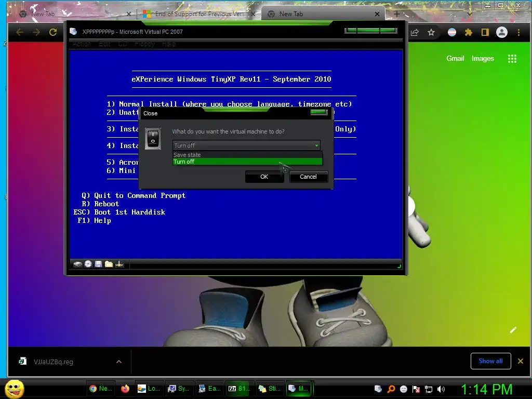
Task: Click the hard disk status icon in Virtual PC
Action: click(x=78, y=264)
